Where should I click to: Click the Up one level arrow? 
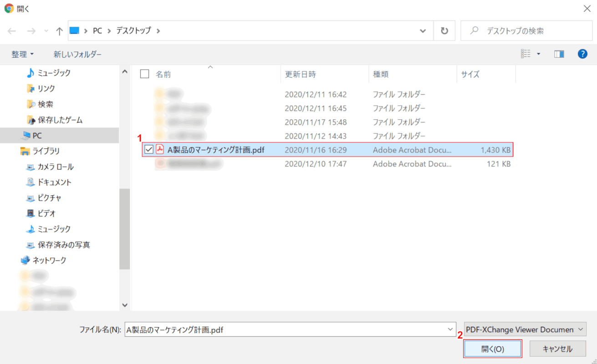tap(59, 31)
